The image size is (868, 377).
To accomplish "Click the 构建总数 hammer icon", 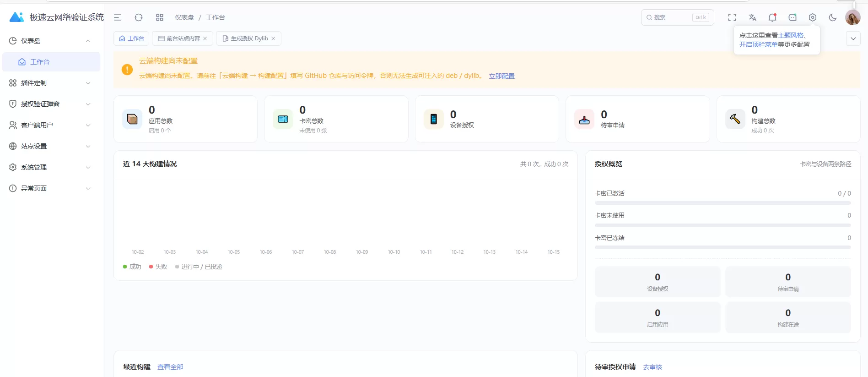I will (735, 119).
